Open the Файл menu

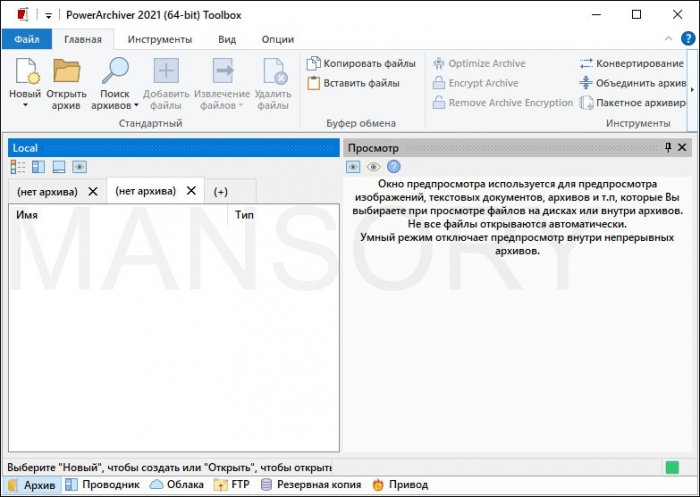point(26,39)
